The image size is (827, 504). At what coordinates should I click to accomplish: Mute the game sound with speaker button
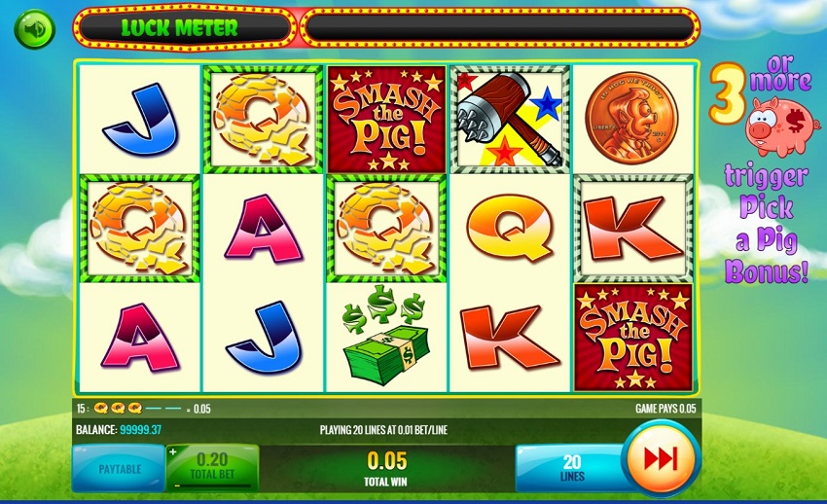(35, 28)
